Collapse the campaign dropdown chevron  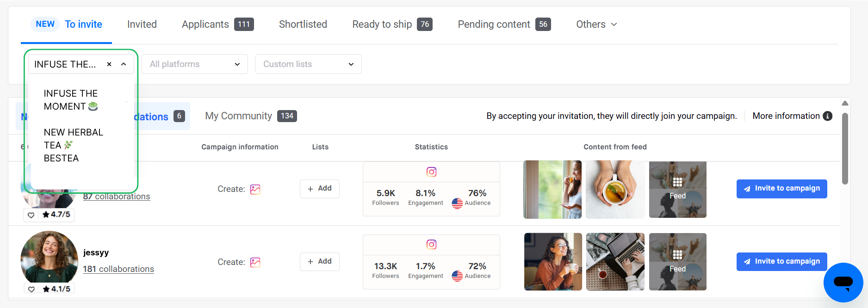(x=124, y=64)
